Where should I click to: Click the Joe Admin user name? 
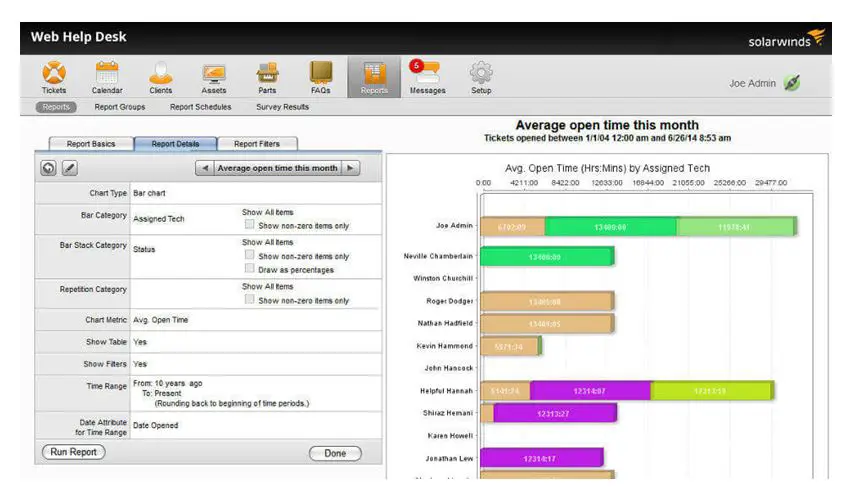click(752, 83)
